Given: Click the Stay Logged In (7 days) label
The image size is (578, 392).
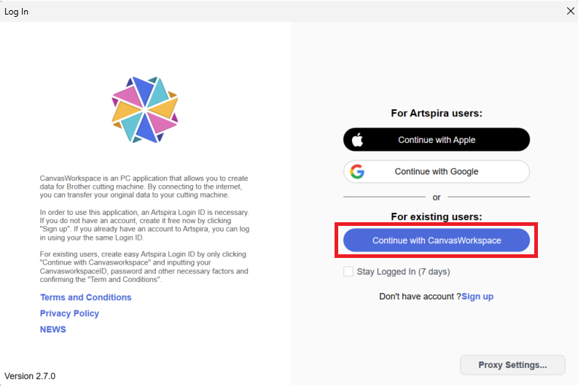Looking at the screenshot, I should click(x=403, y=272).
